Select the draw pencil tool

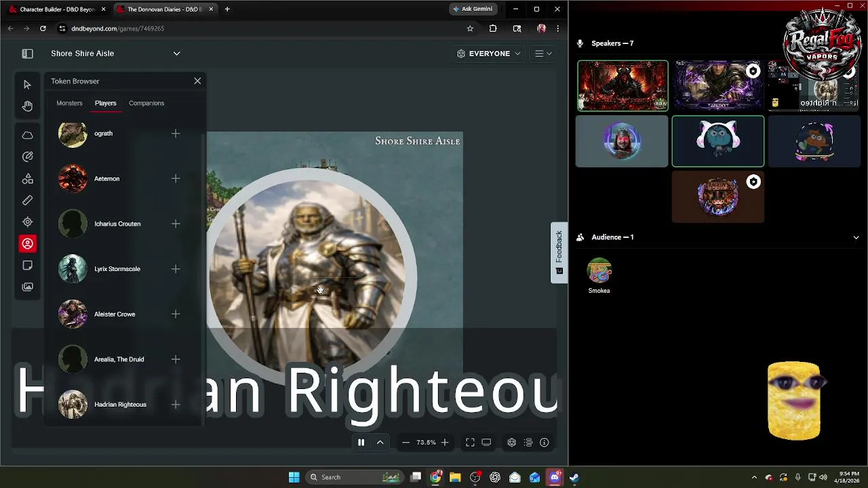[27, 157]
